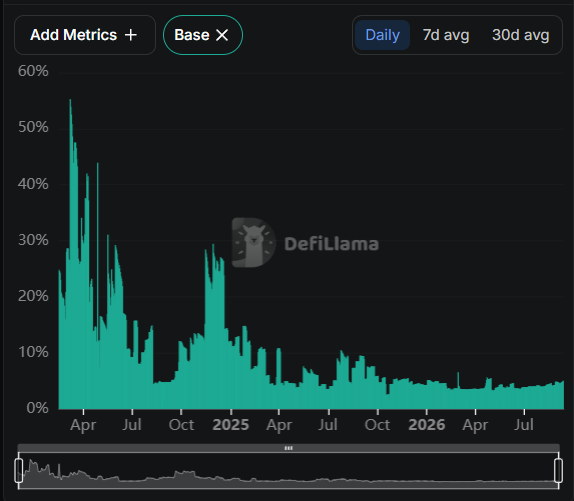Switch to 7d avg view

point(446,35)
